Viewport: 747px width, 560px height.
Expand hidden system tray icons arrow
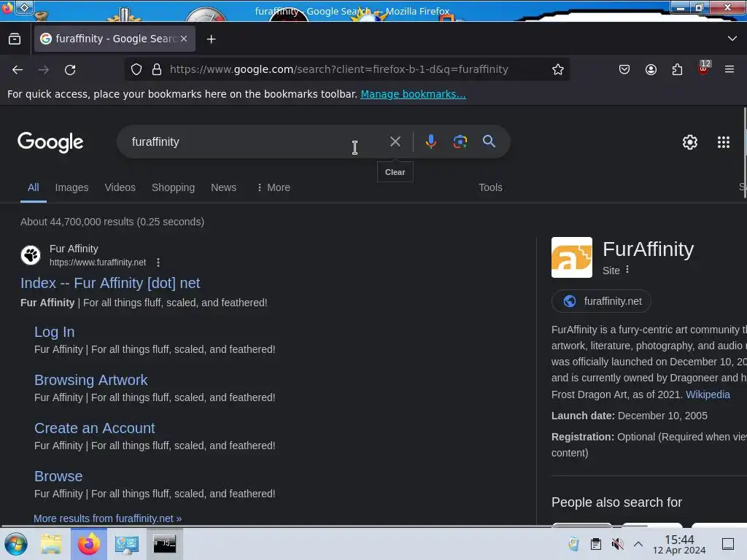pos(638,544)
